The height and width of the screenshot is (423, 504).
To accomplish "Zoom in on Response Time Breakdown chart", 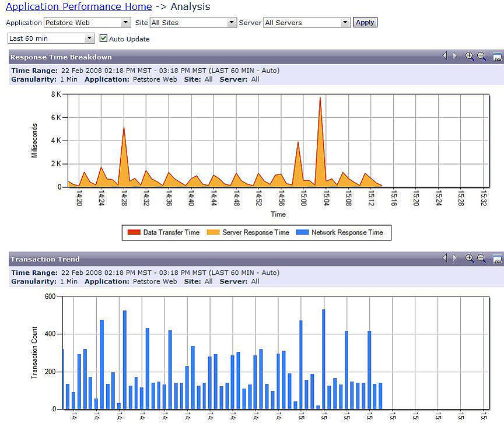I will coord(470,57).
